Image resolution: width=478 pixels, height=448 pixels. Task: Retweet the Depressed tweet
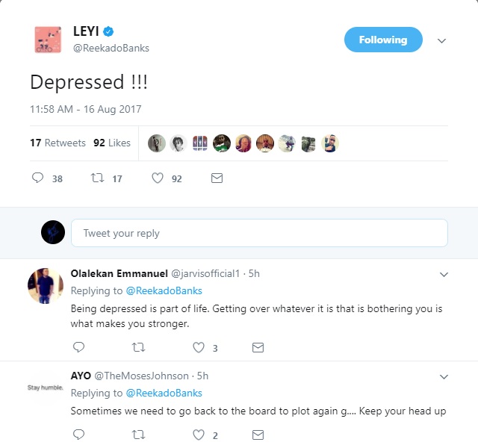[x=98, y=178]
